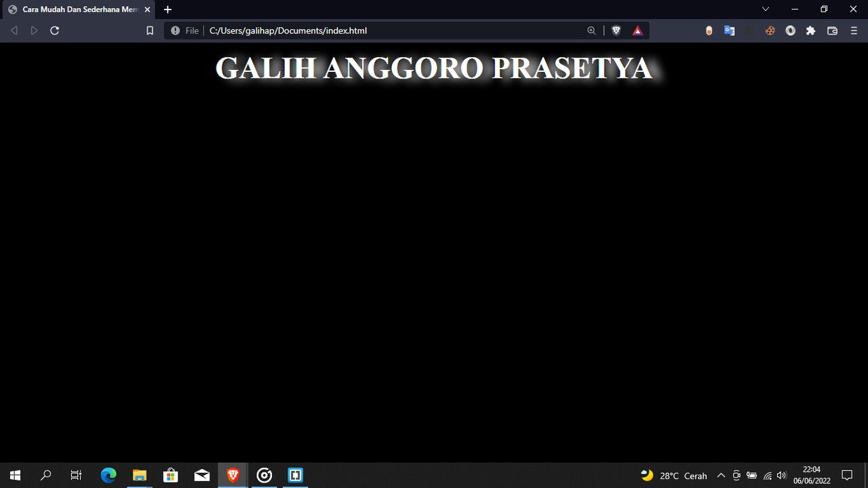Bookmark this page

(x=150, y=30)
